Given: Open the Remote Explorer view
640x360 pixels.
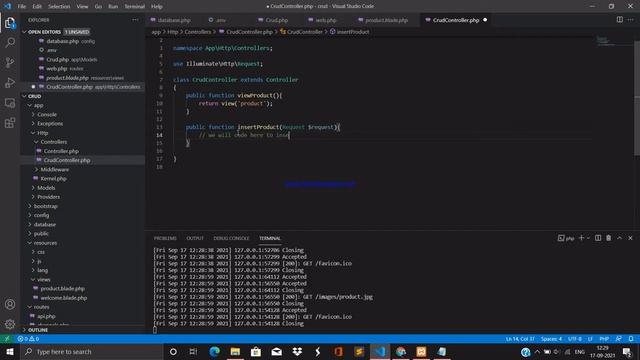Looking at the screenshot, I should pos(10,102).
